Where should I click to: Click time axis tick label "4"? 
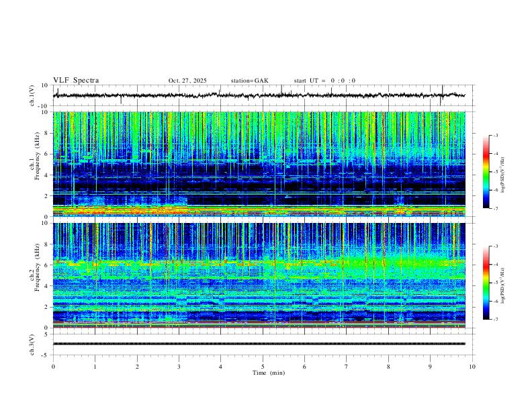tap(221, 367)
